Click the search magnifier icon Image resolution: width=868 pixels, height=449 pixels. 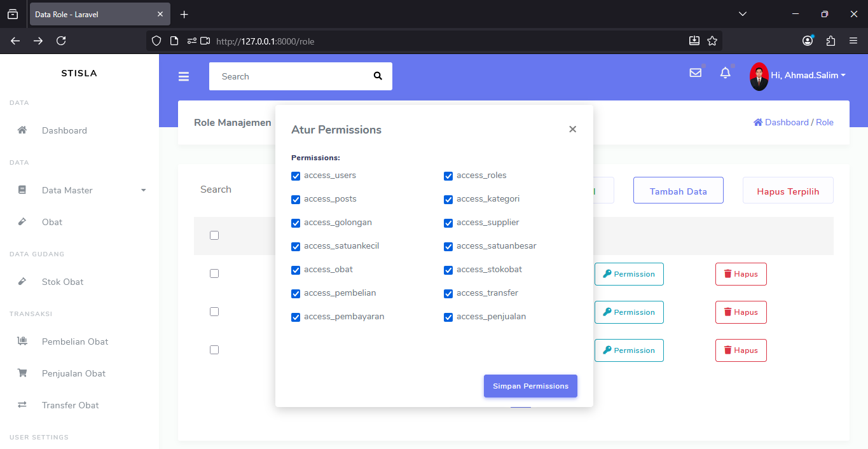pos(378,76)
